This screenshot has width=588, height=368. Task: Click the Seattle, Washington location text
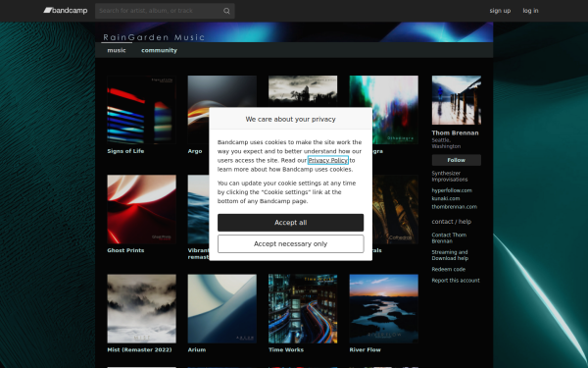coord(446,143)
